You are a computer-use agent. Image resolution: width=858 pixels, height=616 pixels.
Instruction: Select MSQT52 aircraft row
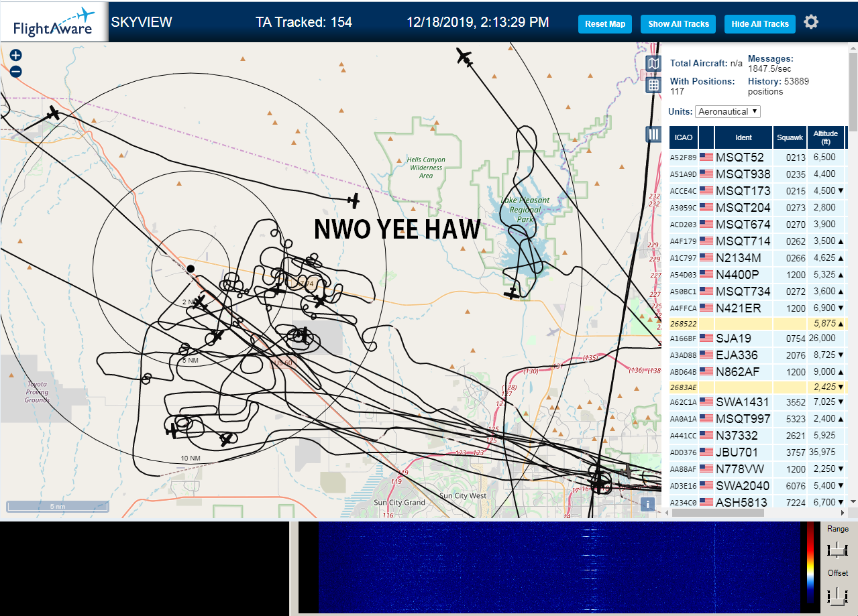pyautogui.click(x=758, y=157)
